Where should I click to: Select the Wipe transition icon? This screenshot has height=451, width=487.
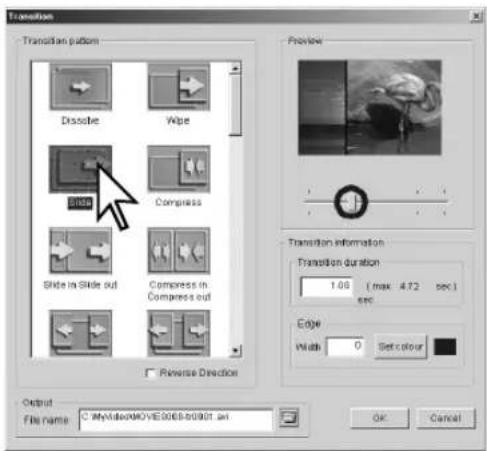click(x=179, y=87)
